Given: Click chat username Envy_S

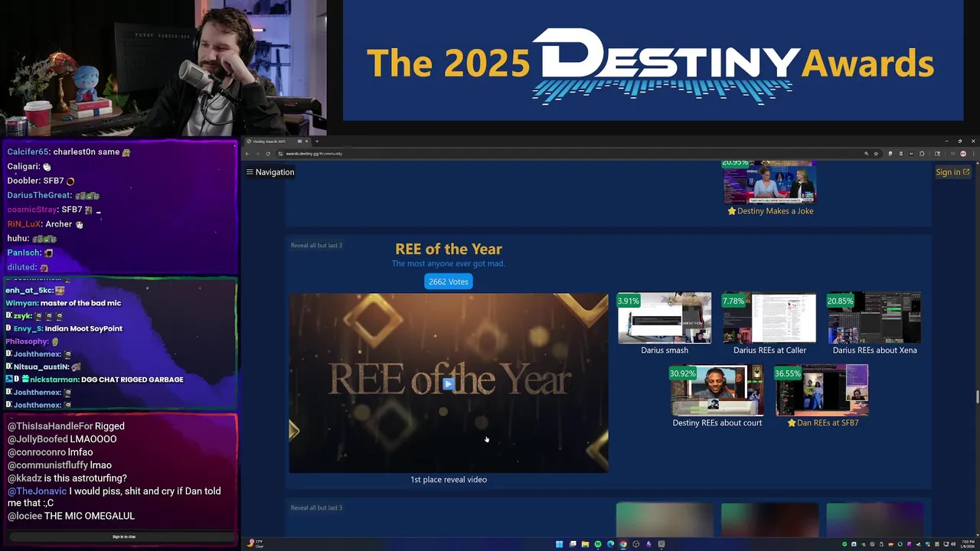Looking at the screenshot, I should 28,329.
